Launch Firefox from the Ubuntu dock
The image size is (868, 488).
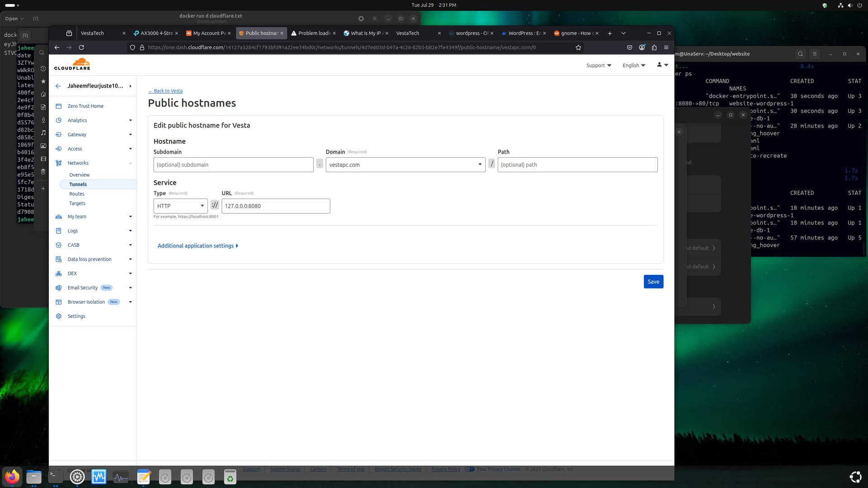click(x=12, y=476)
